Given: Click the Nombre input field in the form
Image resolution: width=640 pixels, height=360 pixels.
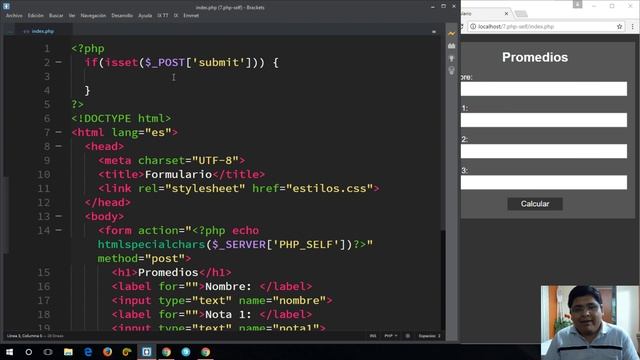Looking at the screenshot, I should pyautogui.click(x=544, y=89).
